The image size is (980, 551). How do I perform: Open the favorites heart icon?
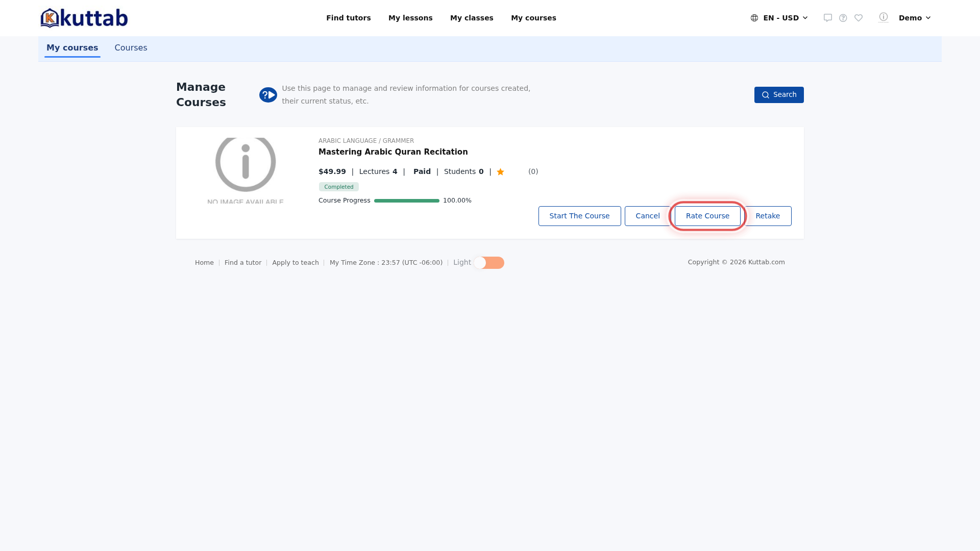(x=859, y=18)
